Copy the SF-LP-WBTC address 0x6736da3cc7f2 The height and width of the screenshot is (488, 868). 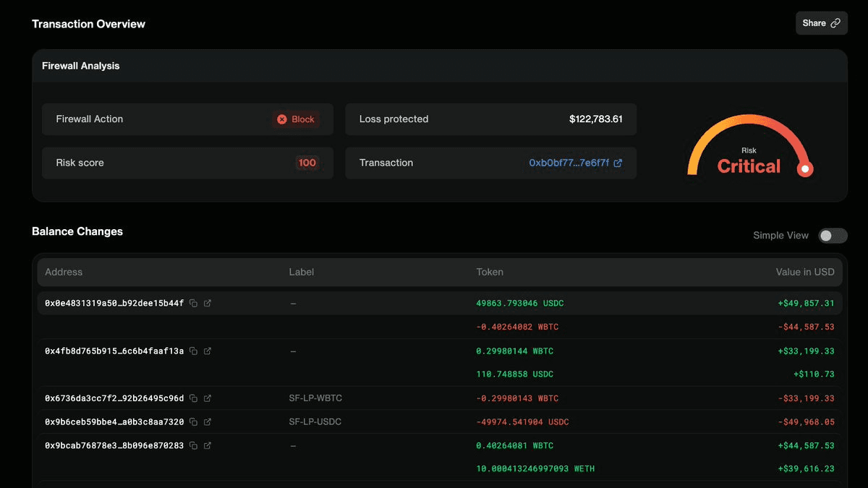(193, 398)
